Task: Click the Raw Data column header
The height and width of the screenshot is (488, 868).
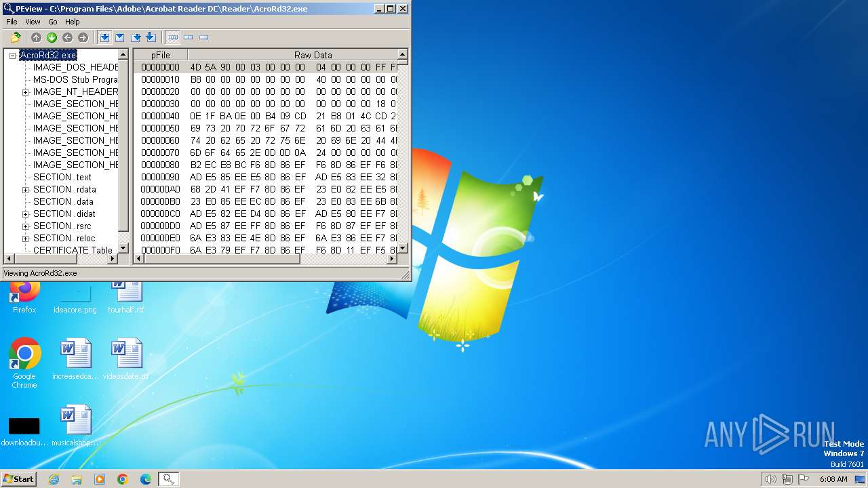Action: coord(292,55)
